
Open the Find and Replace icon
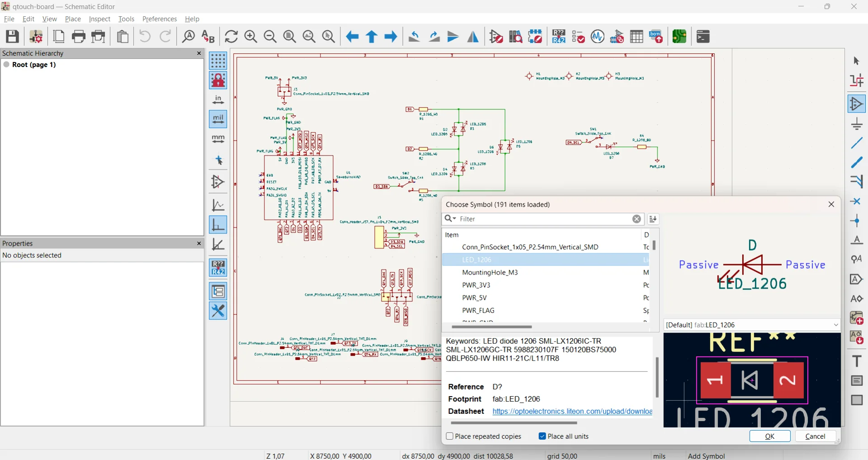[x=208, y=37]
